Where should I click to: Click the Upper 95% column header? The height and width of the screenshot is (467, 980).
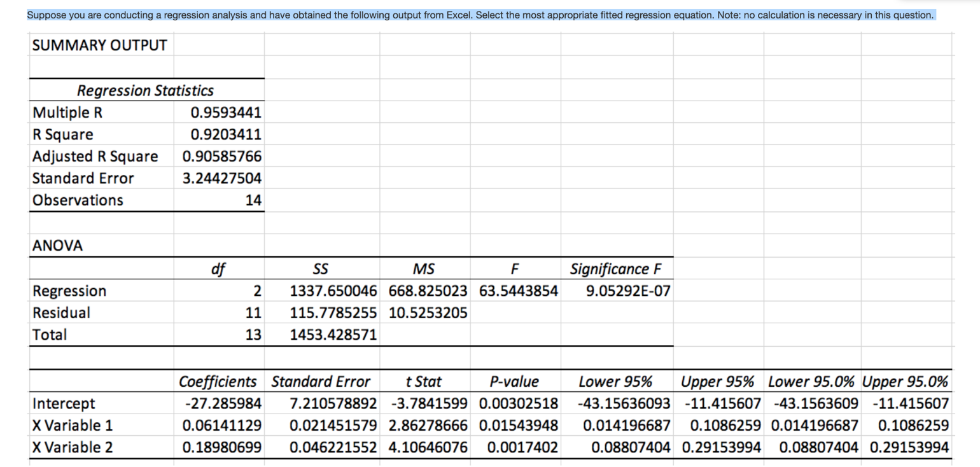[x=717, y=381]
